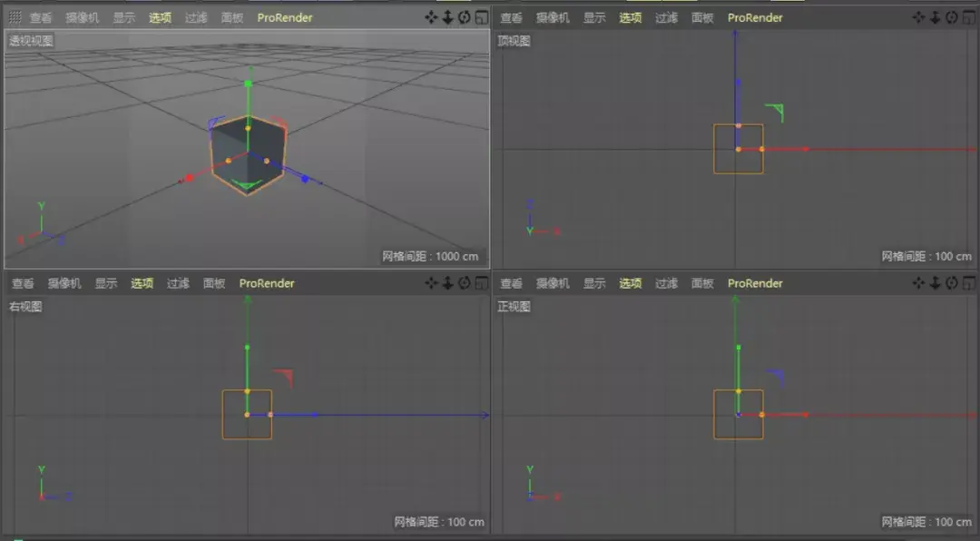Viewport: 980px width, 541px height.
Task: Open the 选项 menu in the front view
Action: pyautogui.click(x=630, y=283)
